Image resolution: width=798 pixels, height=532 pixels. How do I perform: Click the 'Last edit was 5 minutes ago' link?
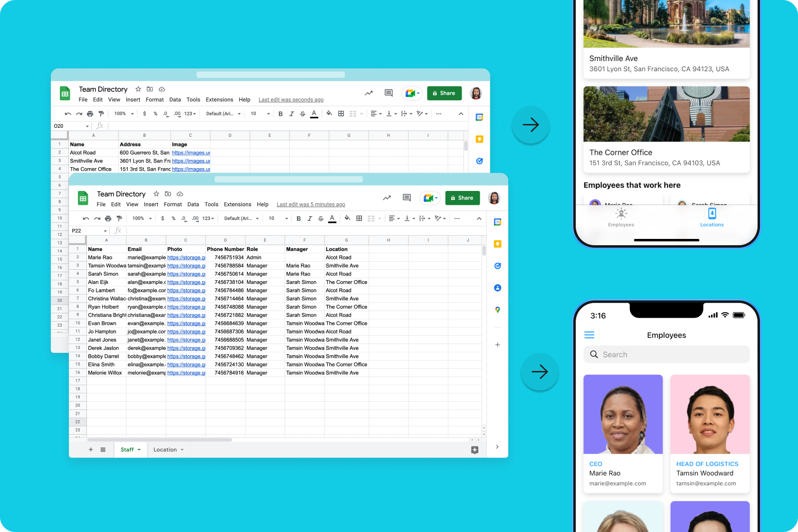click(311, 204)
